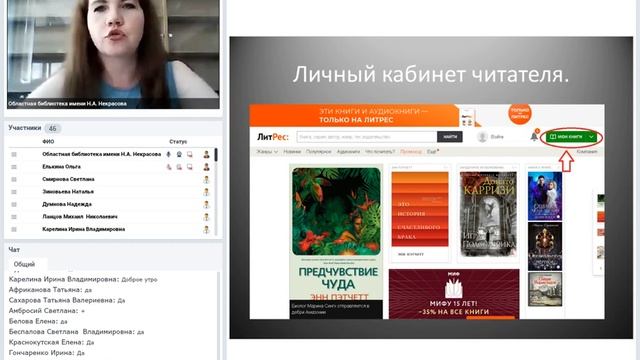
Task: Open the Новинки menu item
Action: [292, 151]
